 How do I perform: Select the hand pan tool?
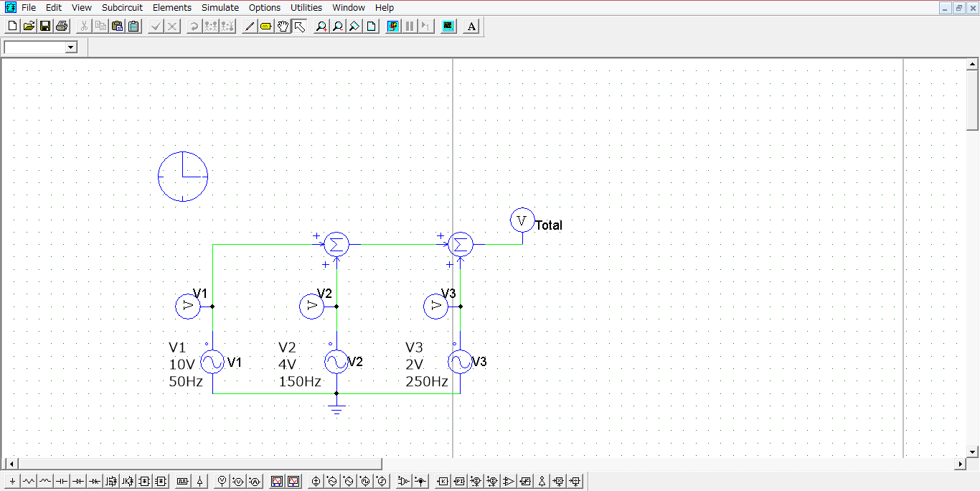(x=283, y=26)
